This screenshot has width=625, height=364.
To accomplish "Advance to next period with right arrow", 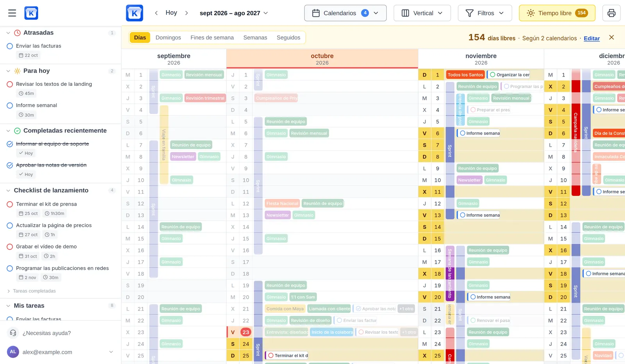I will [x=187, y=13].
